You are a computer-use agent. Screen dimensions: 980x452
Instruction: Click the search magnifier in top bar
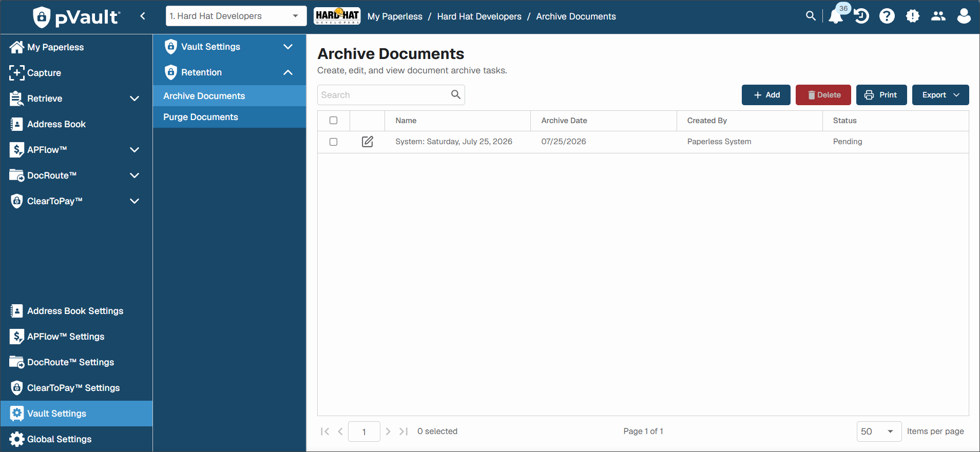[x=811, y=16]
